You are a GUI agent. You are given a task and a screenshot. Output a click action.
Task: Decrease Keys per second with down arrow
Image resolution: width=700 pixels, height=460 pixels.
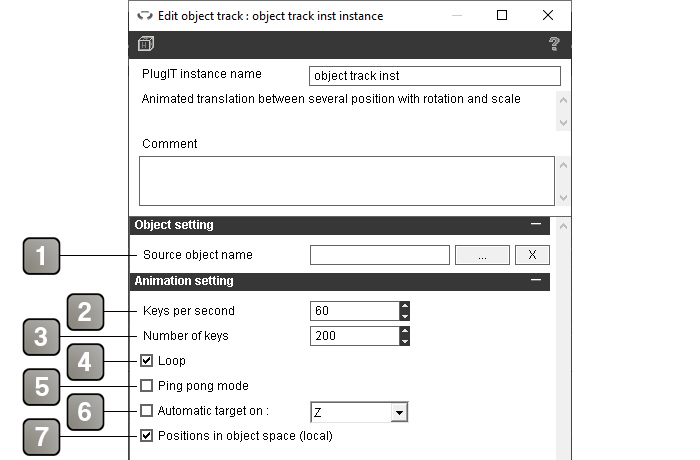404,316
